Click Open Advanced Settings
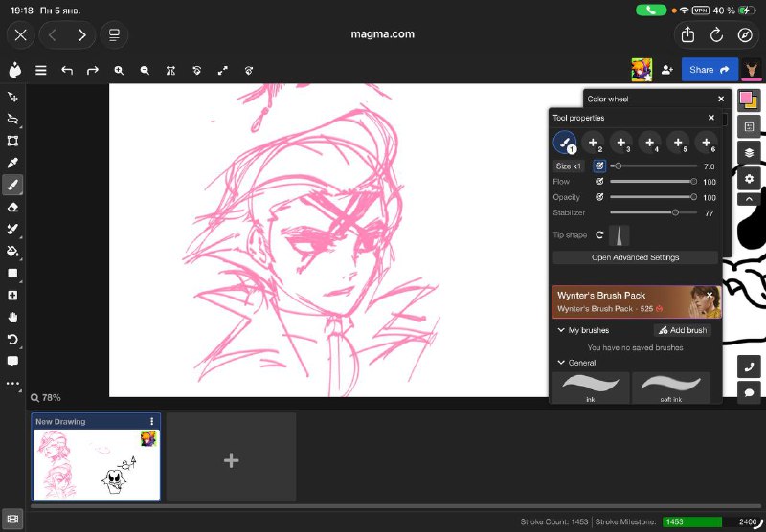 [x=635, y=257]
